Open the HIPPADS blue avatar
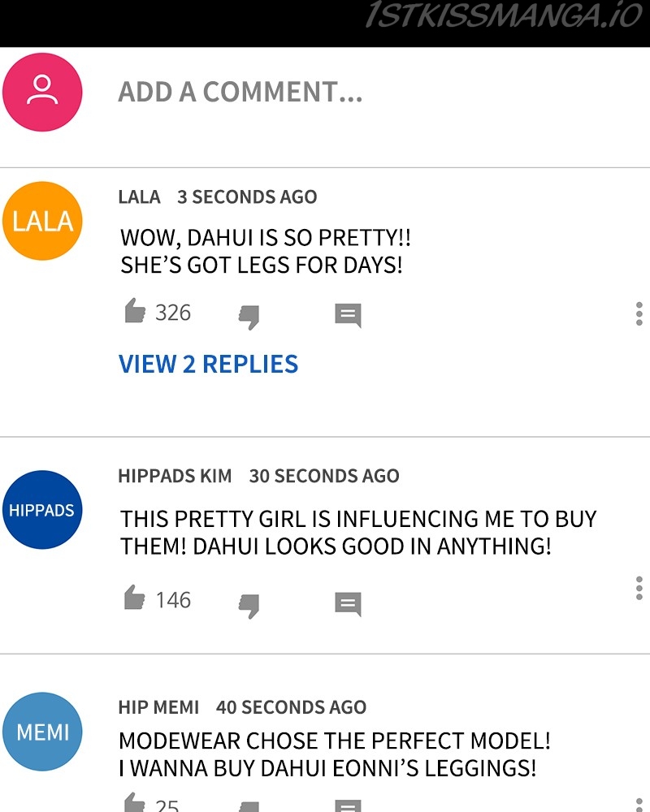Viewport: 650px width, 812px height. tap(42, 510)
